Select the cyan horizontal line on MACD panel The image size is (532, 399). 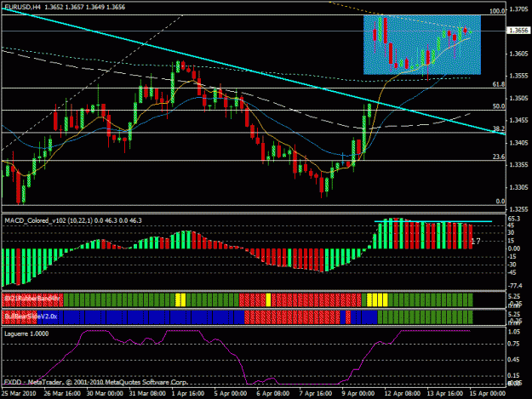coord(433,221)
